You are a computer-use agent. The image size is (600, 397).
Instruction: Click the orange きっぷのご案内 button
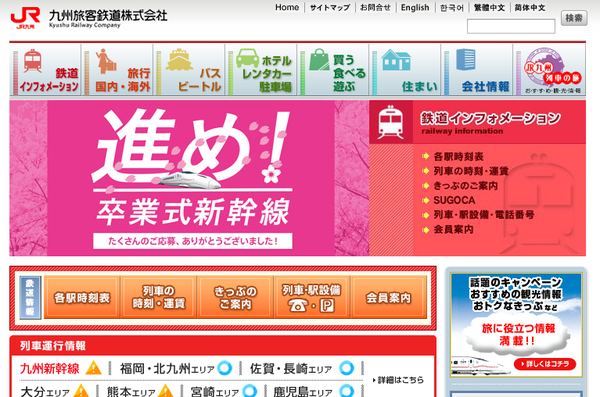(235, 297)
